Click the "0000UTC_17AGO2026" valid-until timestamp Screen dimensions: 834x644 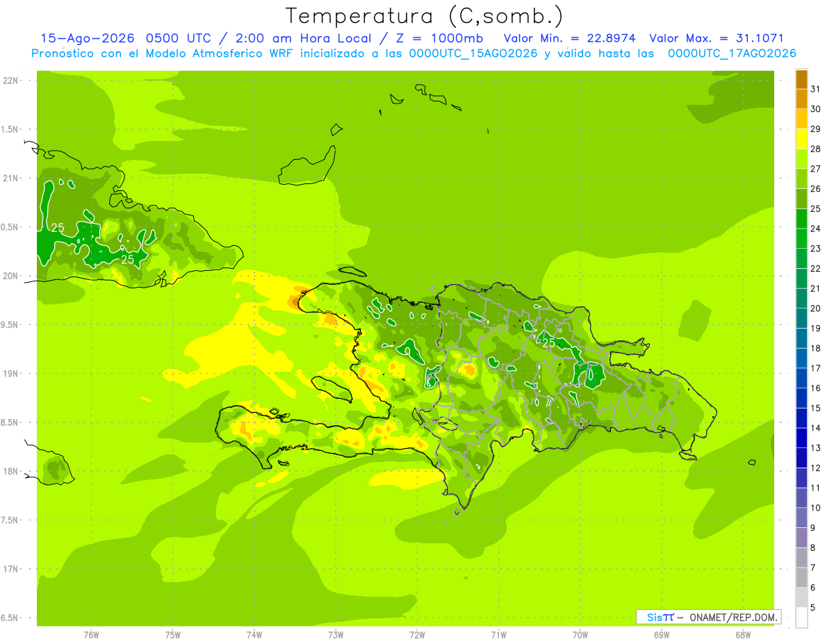pos(732,53)
